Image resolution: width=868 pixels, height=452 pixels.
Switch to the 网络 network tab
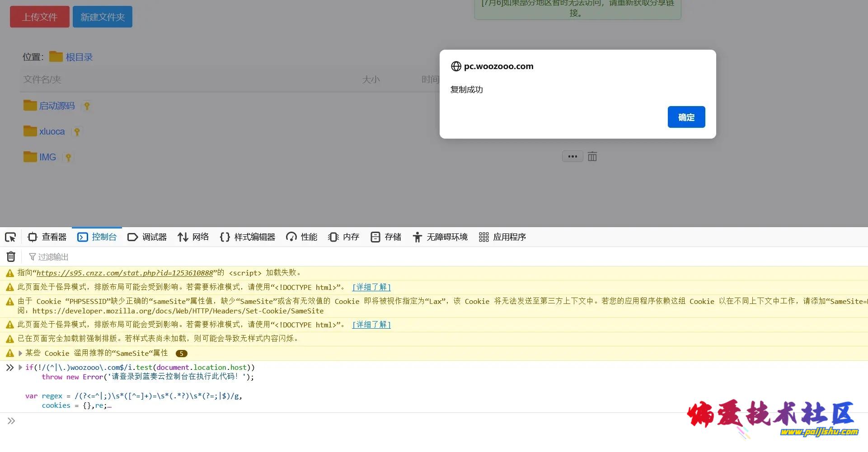tap(193, 237)
